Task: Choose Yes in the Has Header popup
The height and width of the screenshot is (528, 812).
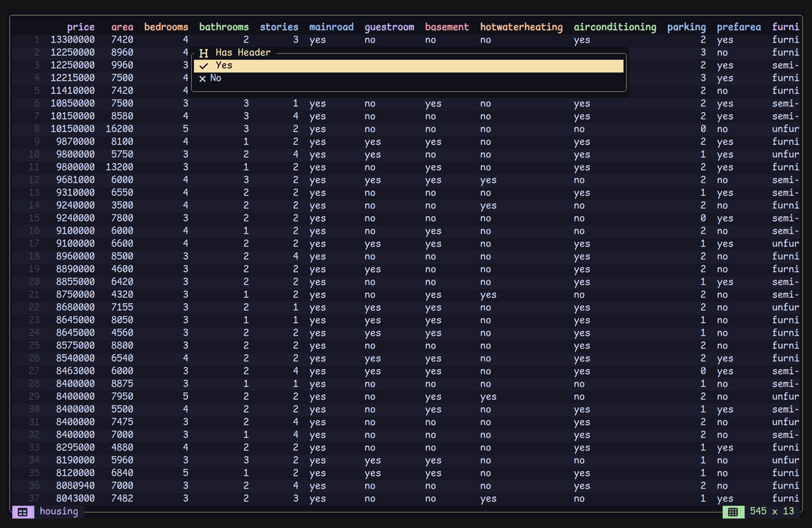Action: (409, 66)
